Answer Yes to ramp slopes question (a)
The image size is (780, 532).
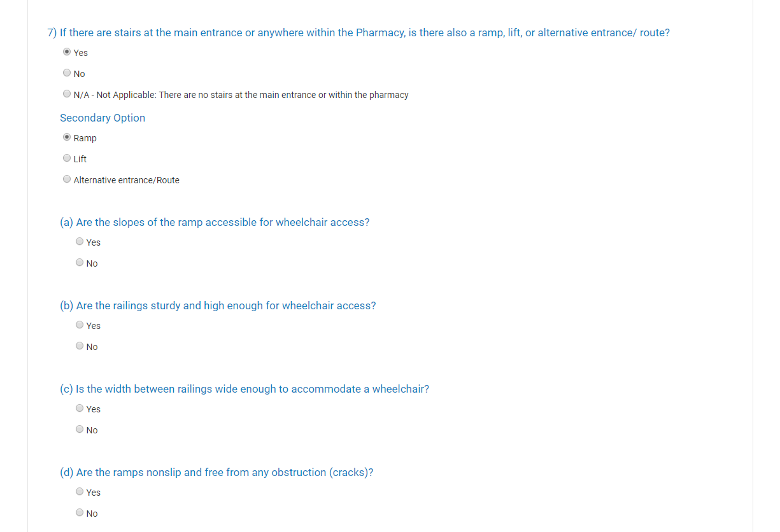tap(80, 242)
